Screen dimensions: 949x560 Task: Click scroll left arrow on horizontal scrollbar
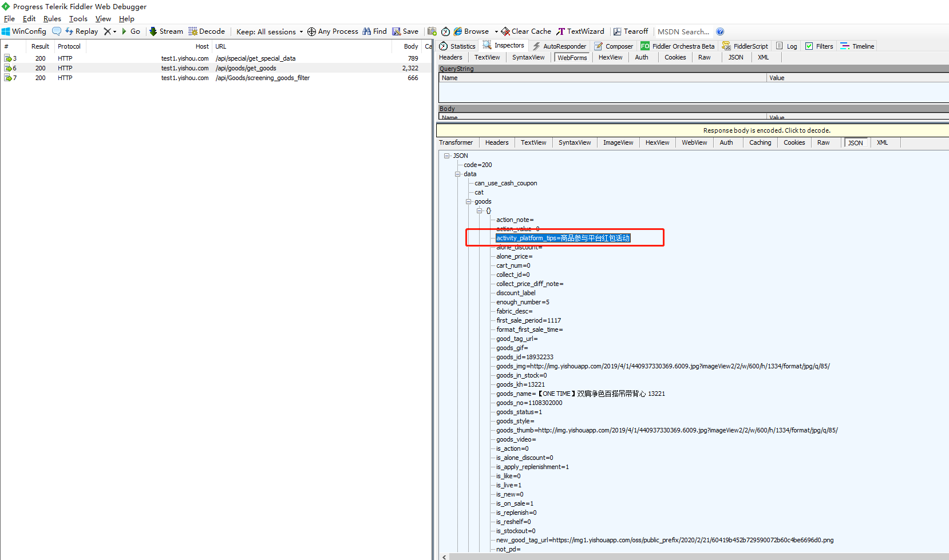444,557
